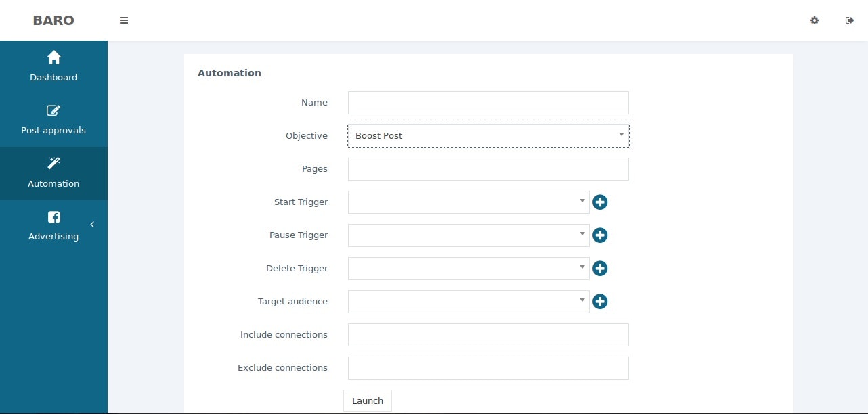The image size is (868, 414).
Task: Open the Objective dropdown showing Boost Post
Action: click(488, 135)
